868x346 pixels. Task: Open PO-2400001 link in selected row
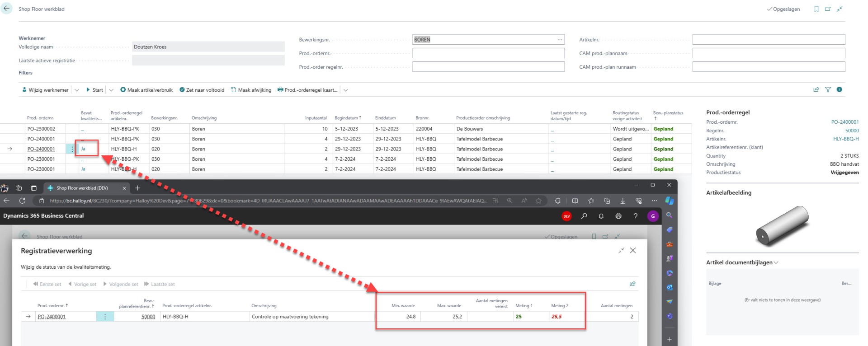point(41,149)
